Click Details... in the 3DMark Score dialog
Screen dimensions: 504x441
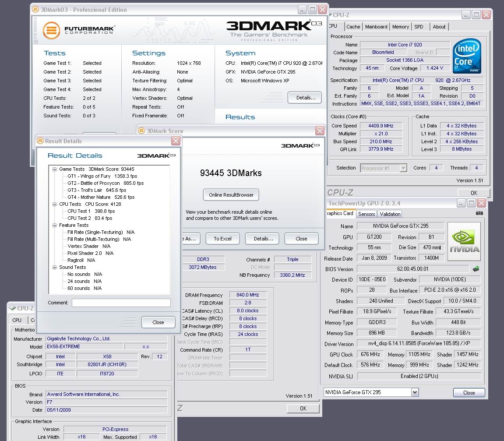[262, 239]
